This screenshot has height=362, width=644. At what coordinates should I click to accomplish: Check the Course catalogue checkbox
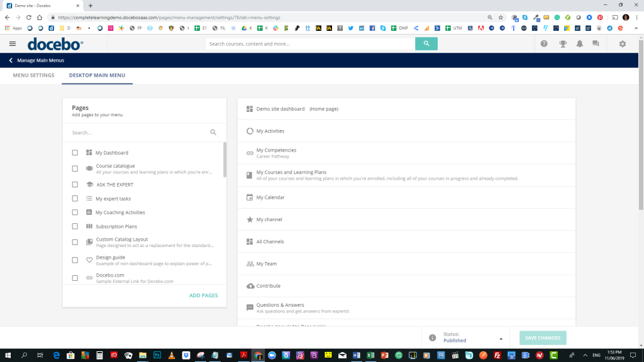pyautogui.click(x=75, y=168)
